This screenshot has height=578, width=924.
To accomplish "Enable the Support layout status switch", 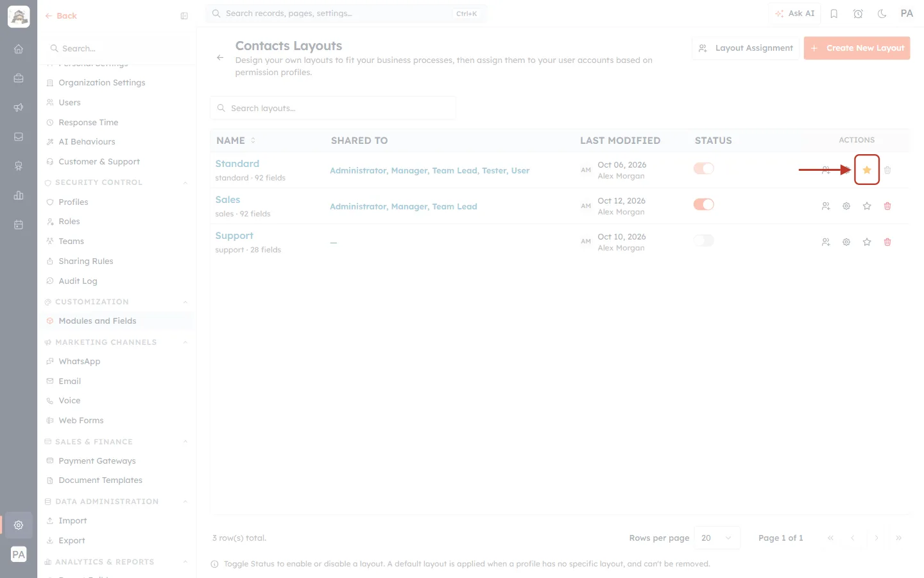I will (704, 240).
